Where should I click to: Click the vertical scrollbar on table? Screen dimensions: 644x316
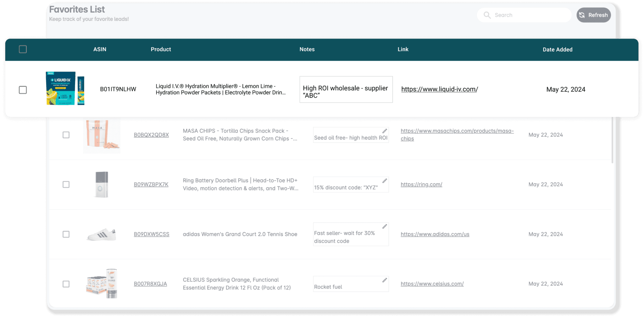pyautogui.click(x=612, y=140)
